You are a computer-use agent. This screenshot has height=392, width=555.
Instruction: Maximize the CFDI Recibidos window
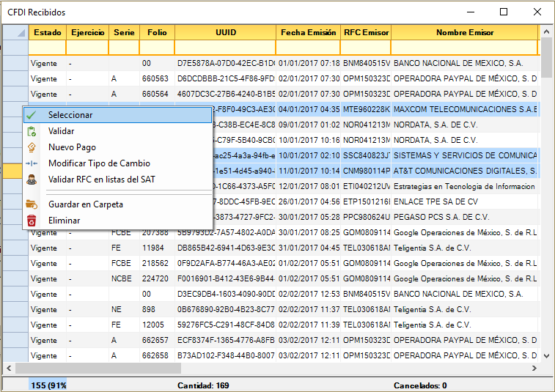coord(504,12)
